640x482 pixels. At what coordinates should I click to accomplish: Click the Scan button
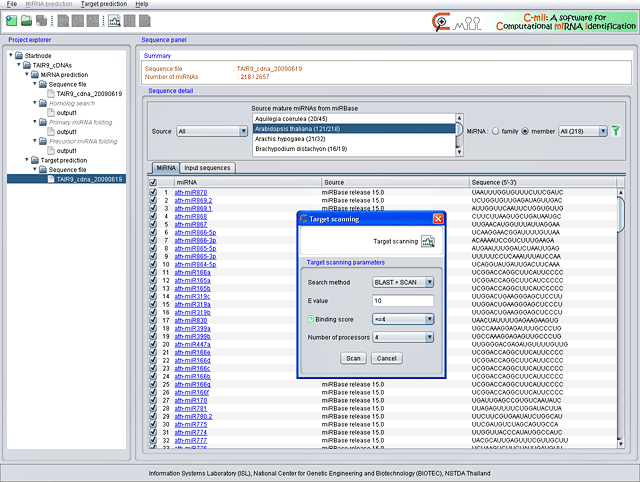(353, 358)
